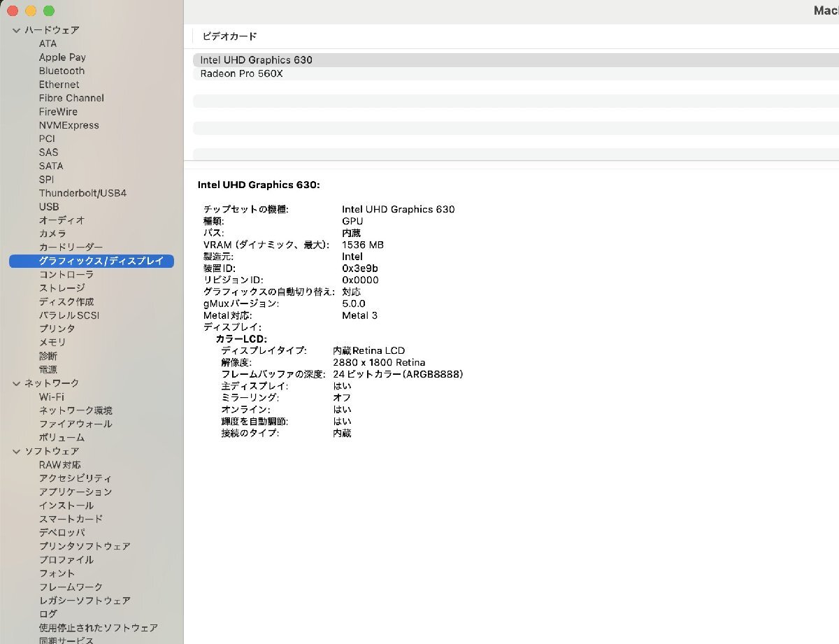Select デベロッパ in the sidebar
The height and width of the screenshot is (644, 839).
[x=62, y=533]
